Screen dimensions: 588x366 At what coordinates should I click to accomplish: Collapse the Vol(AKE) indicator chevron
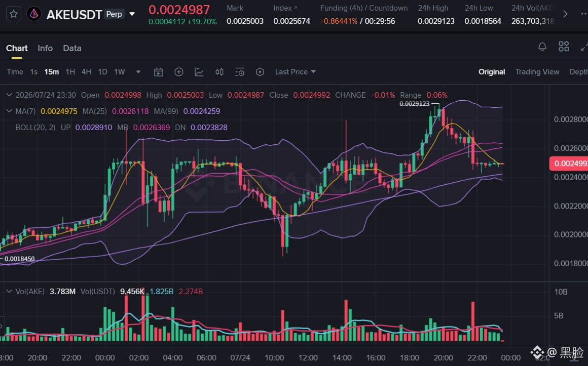pos(9,292)
